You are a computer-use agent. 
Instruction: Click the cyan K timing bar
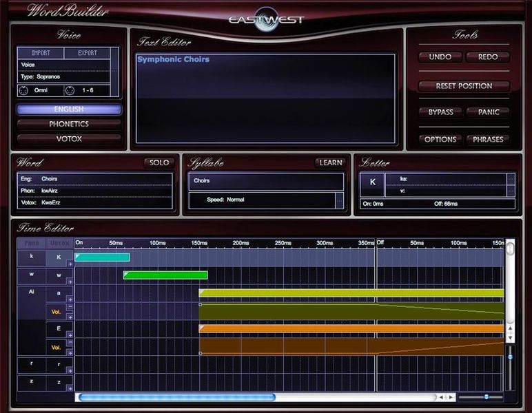click(x=102, y=257)
